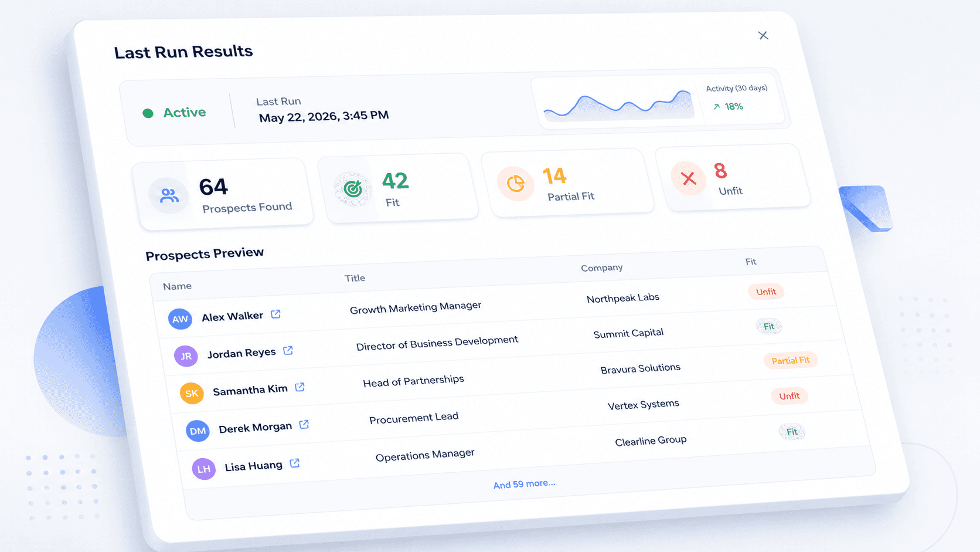Image resolution: width=980 pixels, height=552 pixels.
Task: Click the green target icon on Fit card
Action: coord(353,189)
